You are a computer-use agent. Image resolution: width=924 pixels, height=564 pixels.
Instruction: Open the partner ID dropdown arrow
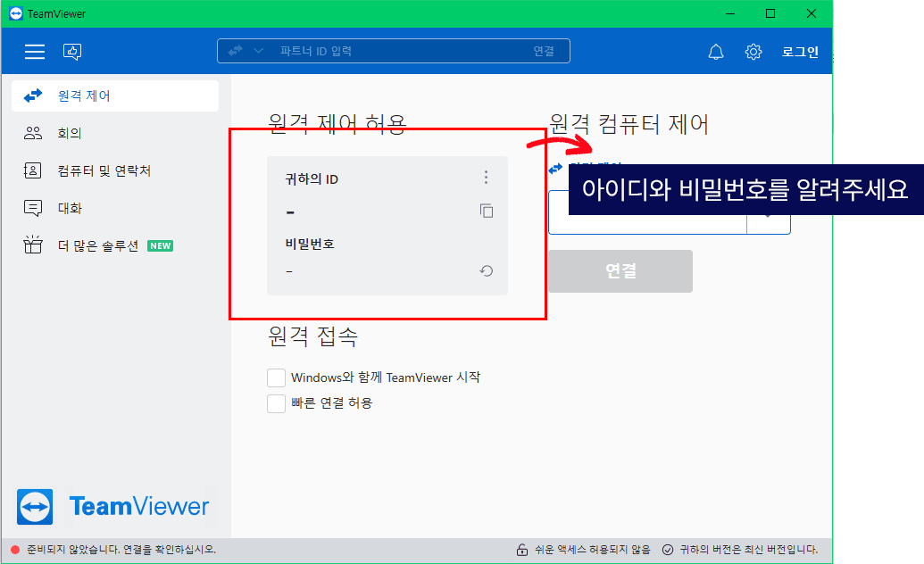click(768, 216)
